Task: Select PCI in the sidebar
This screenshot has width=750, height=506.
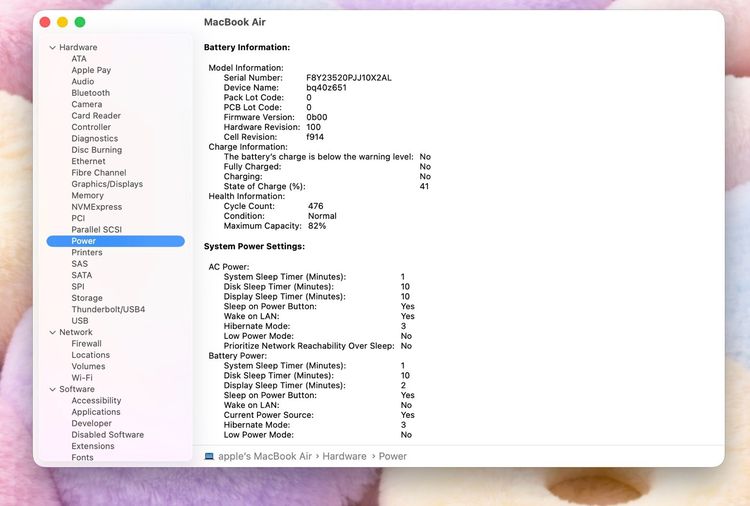Action: (x=78, y=219)
